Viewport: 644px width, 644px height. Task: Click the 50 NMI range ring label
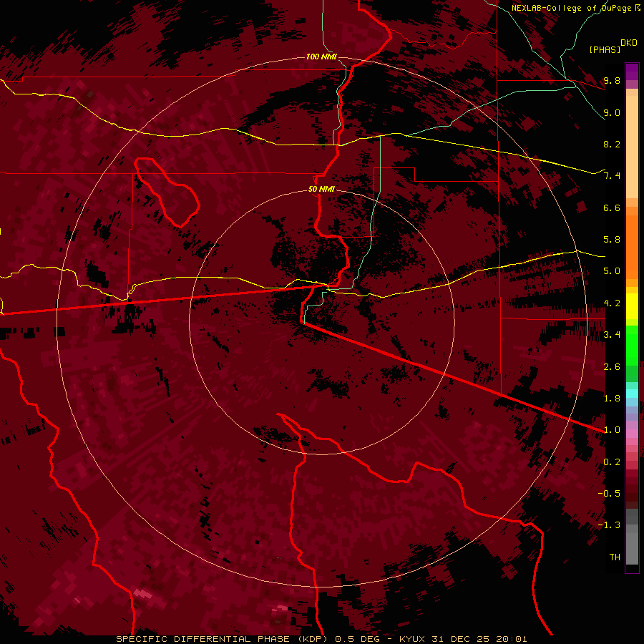point(321,189)
